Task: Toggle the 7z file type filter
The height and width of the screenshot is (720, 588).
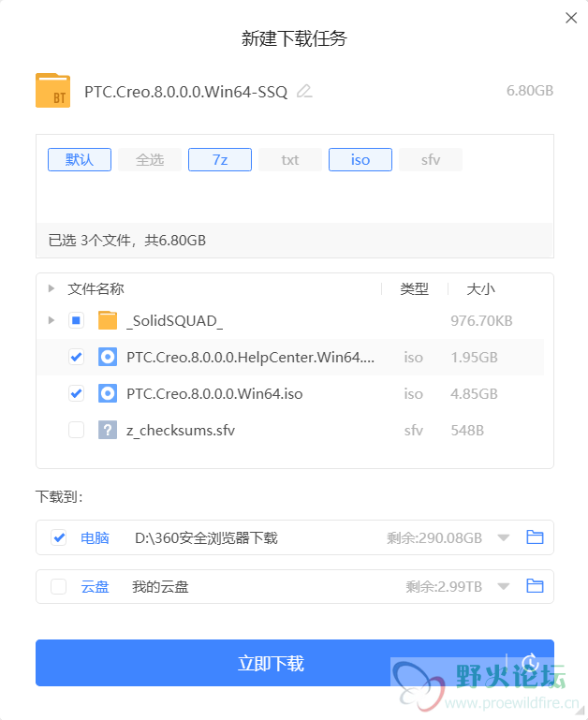Action: tap(220, 160)
